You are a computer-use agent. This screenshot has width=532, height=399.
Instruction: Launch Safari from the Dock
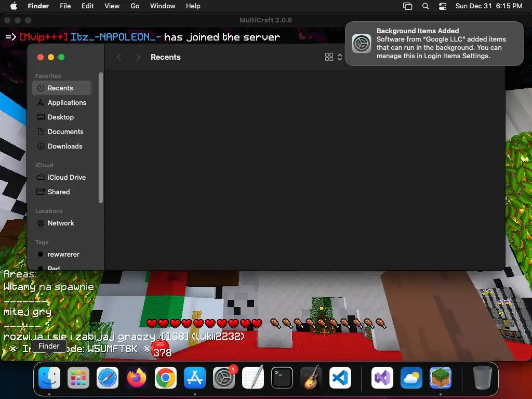(x=108, y=377)
